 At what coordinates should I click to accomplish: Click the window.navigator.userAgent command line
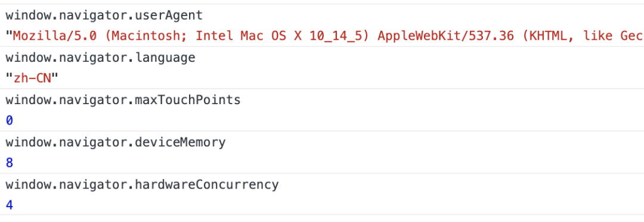[104, 15]
